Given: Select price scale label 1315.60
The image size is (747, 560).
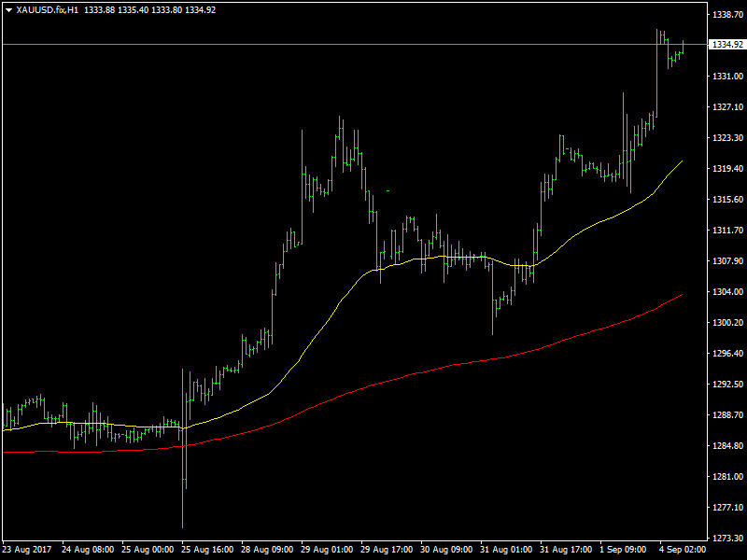Looking at the screenshot, I should coord(727,200).
